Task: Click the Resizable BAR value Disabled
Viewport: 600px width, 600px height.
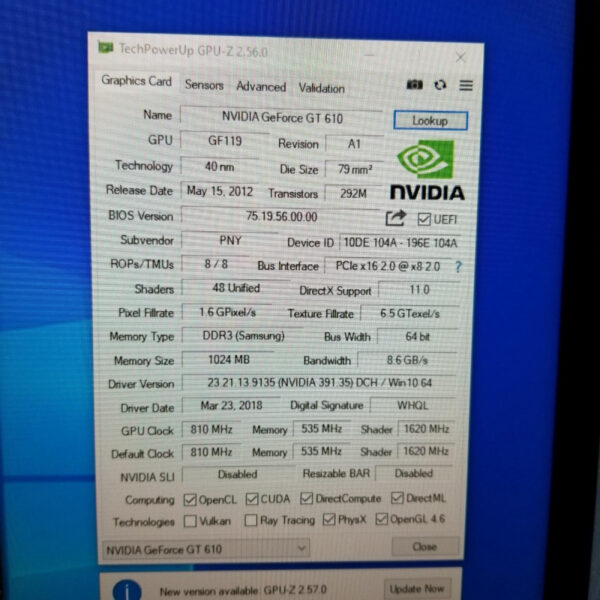Action: (414, 473)
